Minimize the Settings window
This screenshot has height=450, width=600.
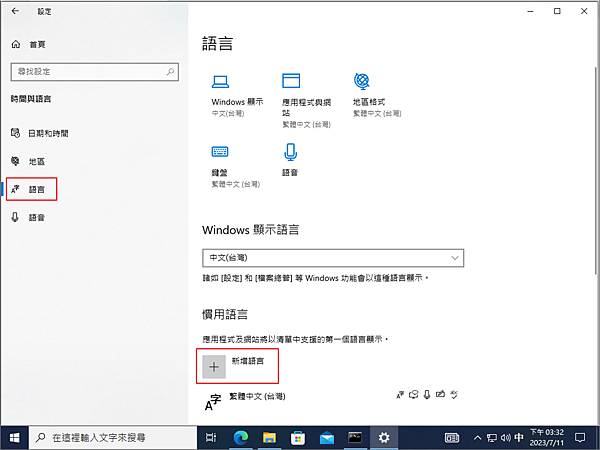[530, 11]
